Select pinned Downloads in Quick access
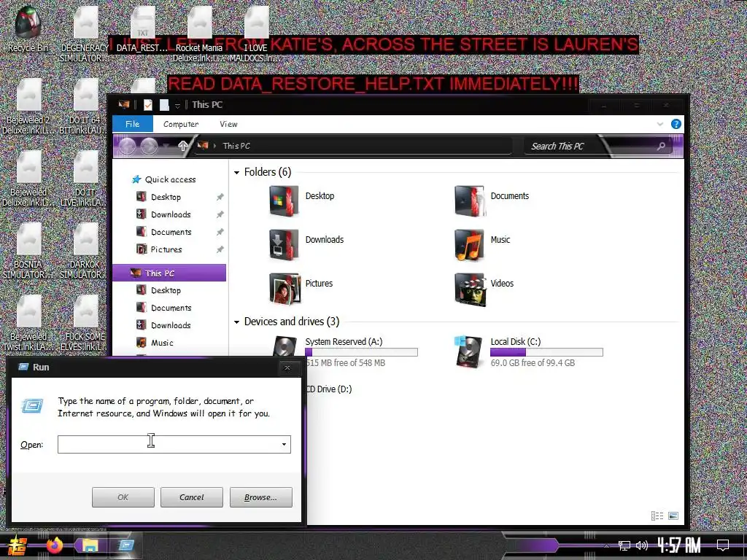 pos(170,215)
